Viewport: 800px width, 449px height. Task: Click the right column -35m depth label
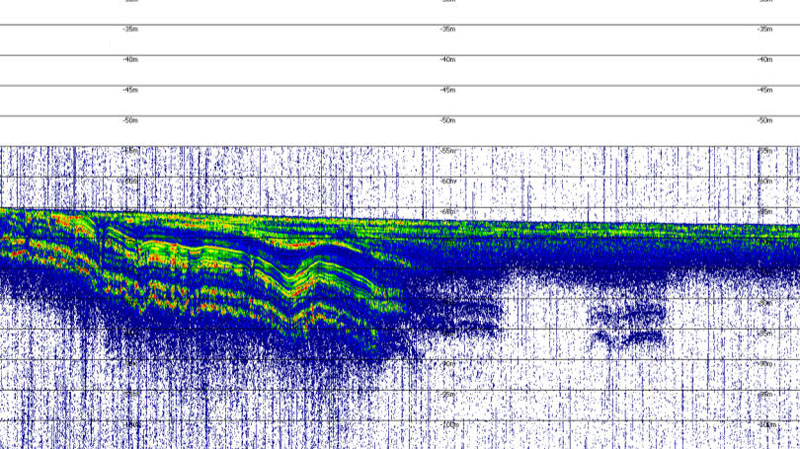pos(765,30)
